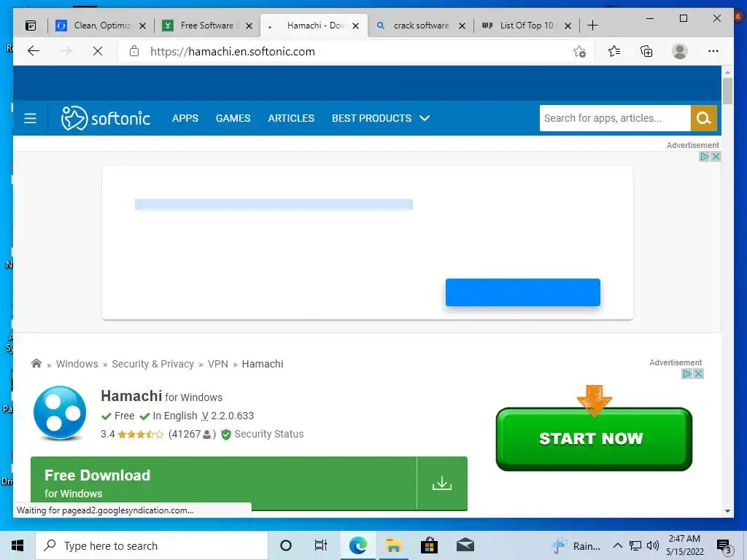
Task: Click the Hamachi app logo
Action: 60,413
